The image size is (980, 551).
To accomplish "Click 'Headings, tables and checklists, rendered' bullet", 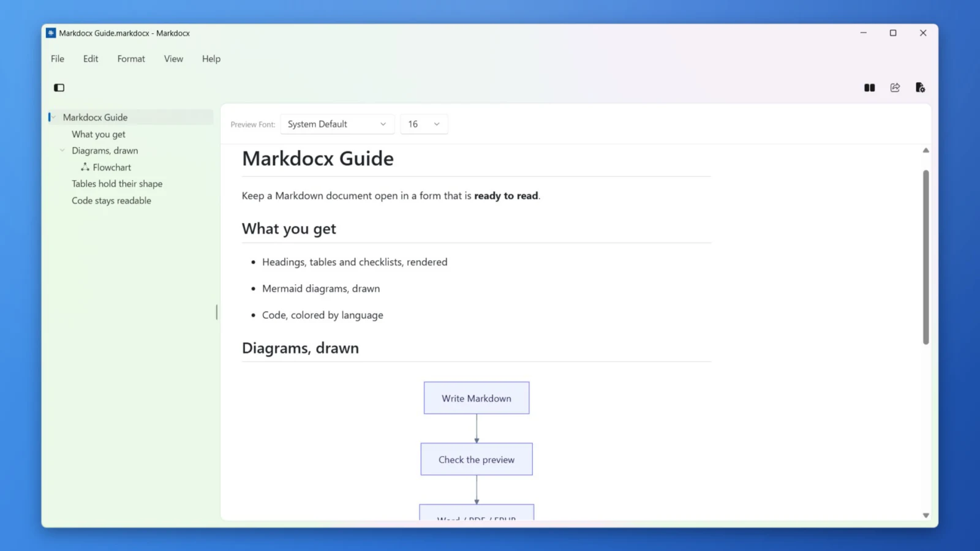I will point(355,262).
